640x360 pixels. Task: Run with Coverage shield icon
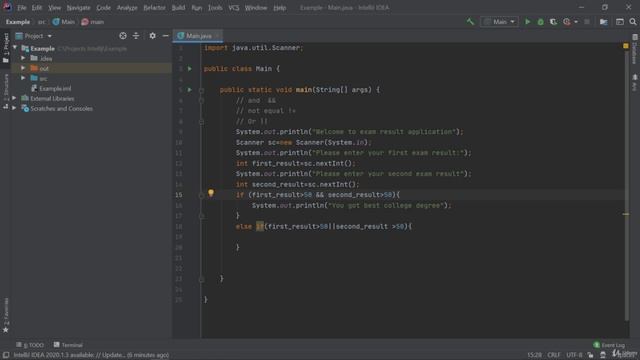coord(553,22)
